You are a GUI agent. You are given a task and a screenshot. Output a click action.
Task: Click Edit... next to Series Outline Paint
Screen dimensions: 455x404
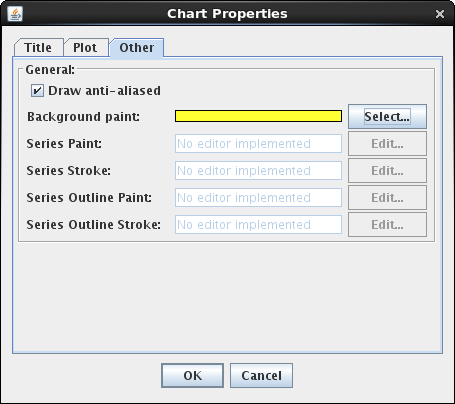pyautogui.click(x=387, y=198)
